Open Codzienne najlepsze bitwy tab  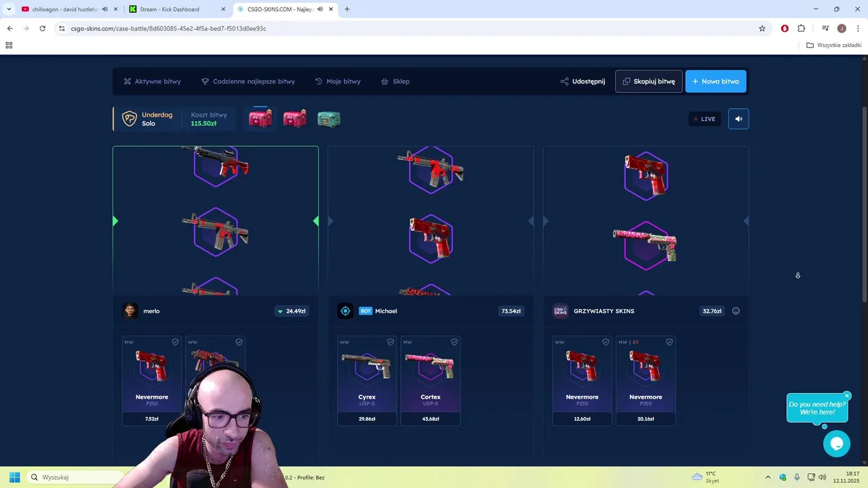tap(248, 81)
